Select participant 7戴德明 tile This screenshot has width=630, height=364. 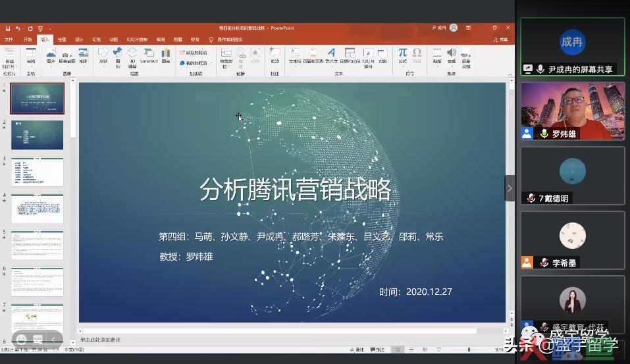tap(573, 176)
